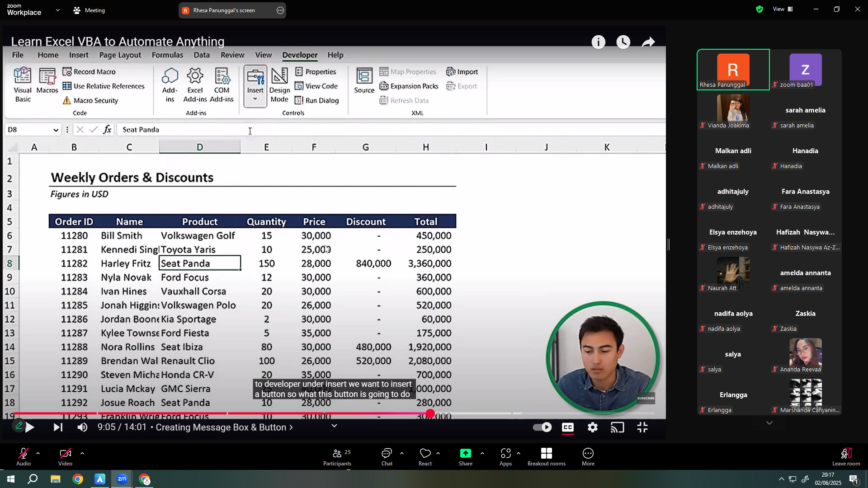Click Zoom Share screen button
The height and width of the screenshot is (488, 868).
(x=466, y=457)
